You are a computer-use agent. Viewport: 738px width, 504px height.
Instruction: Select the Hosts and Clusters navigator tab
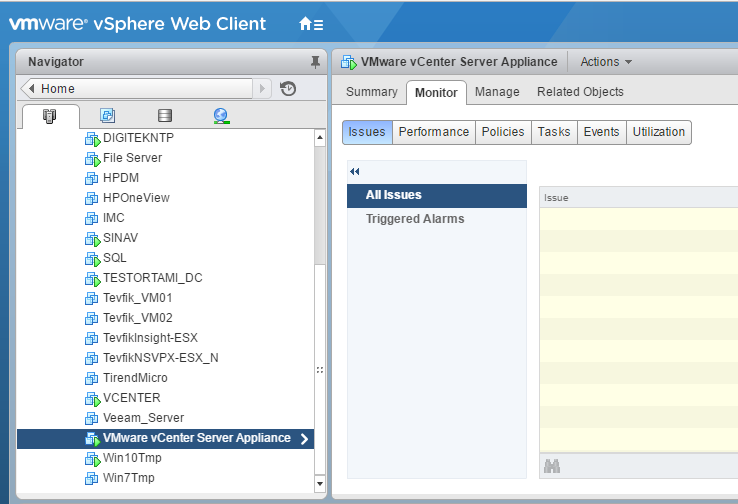49,116
